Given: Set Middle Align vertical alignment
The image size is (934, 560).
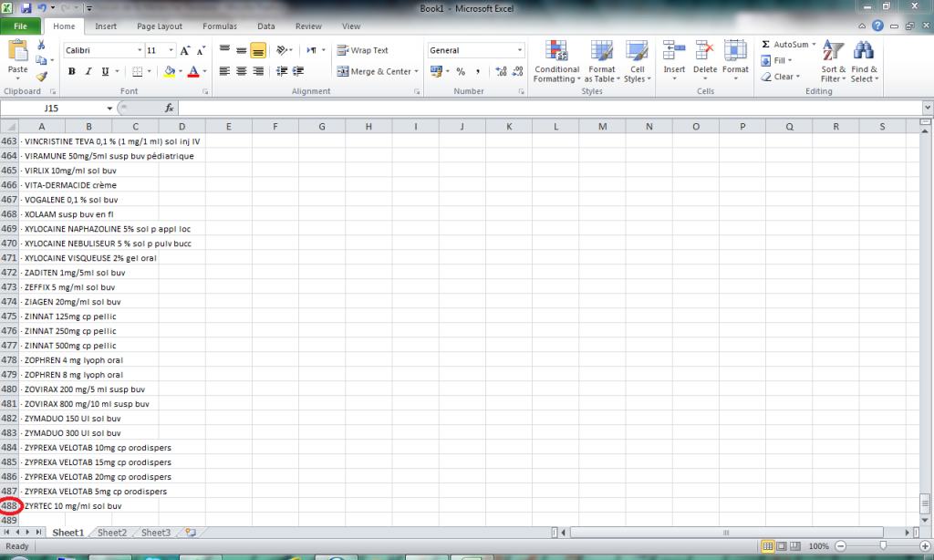Looking at the screenshot, I should tap(241, 50).
